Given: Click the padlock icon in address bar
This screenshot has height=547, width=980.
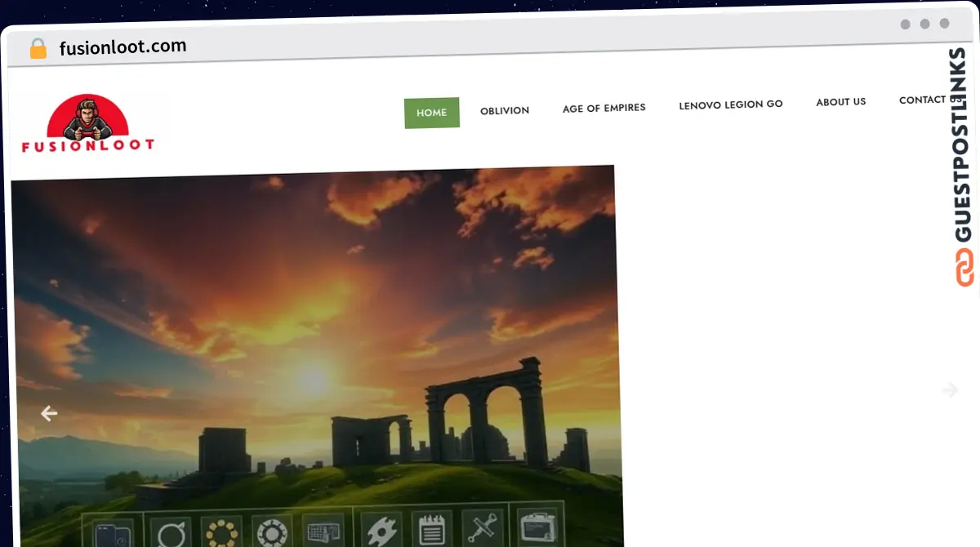Looking at the screenshot, I should (38, 48).
